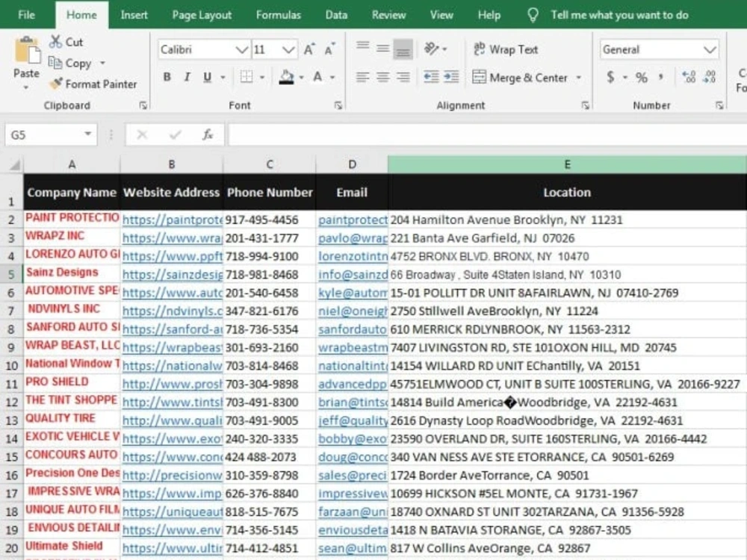Select Middle Align icon
Image resolution: width=747 pixels, height=560 pixels.
[x=382, y=49]
